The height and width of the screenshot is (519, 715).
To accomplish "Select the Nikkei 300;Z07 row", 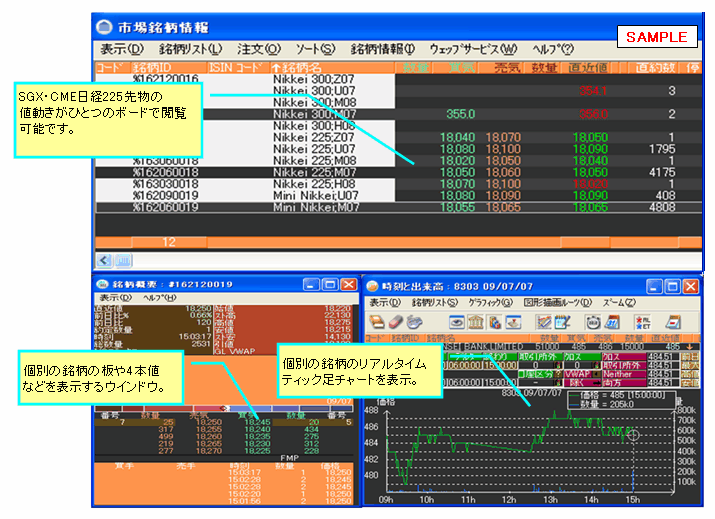I will point(398,79).
